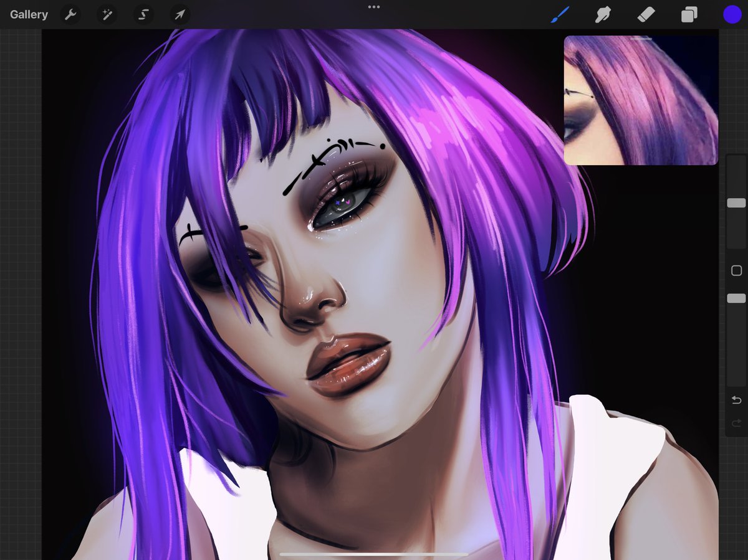Screen dimensions: 748x560
Task: Open the Adjustments magic wand menu
Action: [107, 14]
